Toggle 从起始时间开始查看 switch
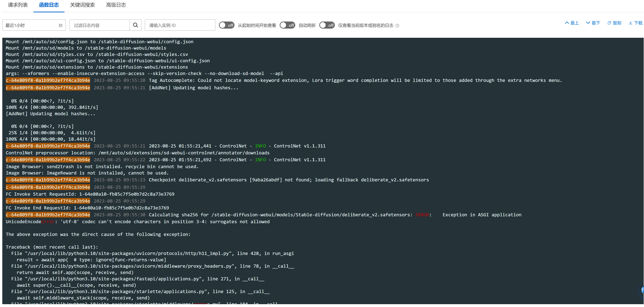 tap(227, 25)
